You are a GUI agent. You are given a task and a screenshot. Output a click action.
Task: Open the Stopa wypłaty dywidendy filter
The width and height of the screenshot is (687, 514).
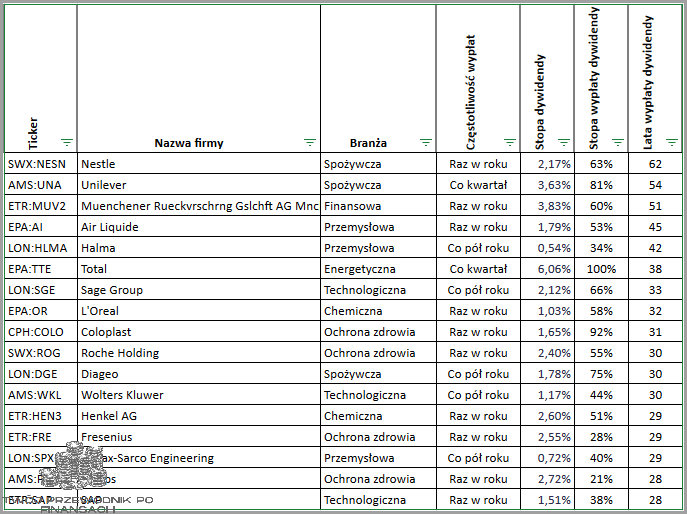coord(618,142)
